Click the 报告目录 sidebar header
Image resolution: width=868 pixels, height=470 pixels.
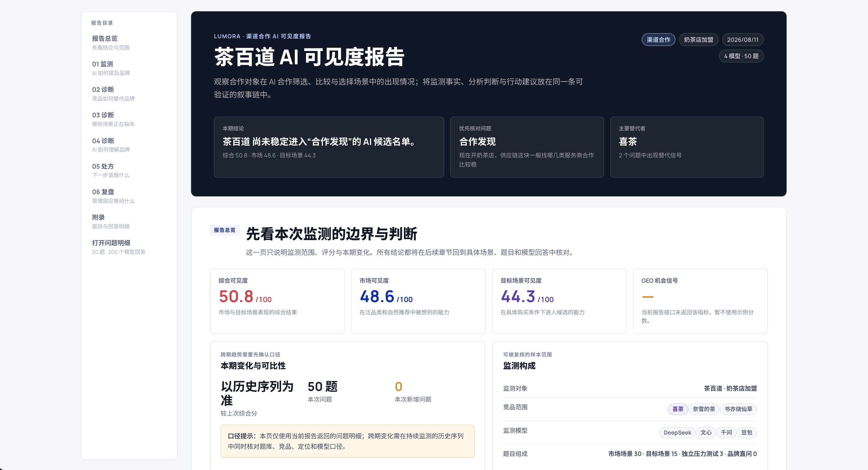click(x=102, y=23)
